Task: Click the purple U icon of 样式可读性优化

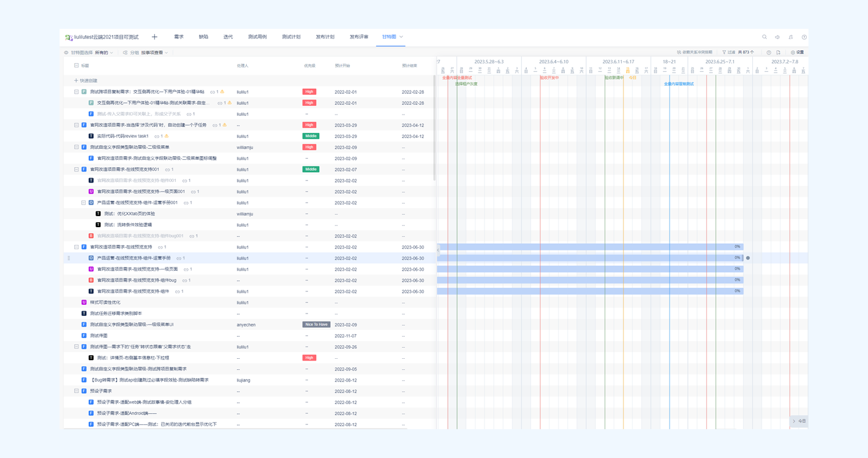Action: tap(84, 302)
